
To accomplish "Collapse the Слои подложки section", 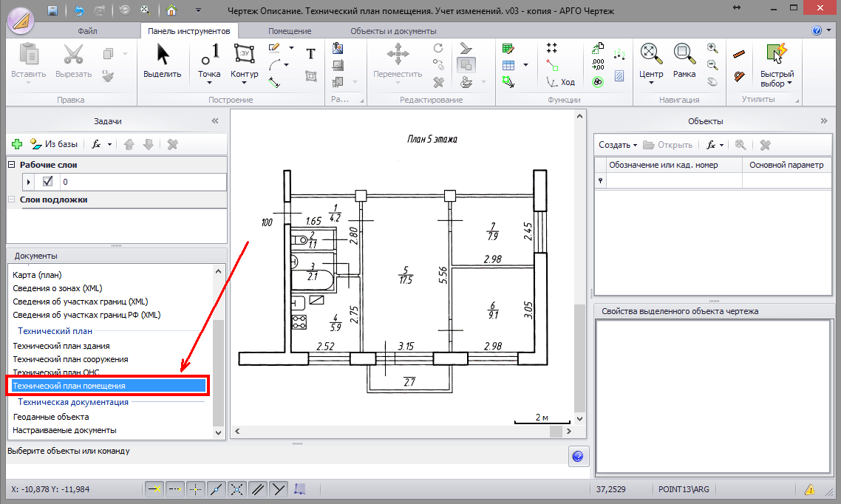I will point(11,200).
